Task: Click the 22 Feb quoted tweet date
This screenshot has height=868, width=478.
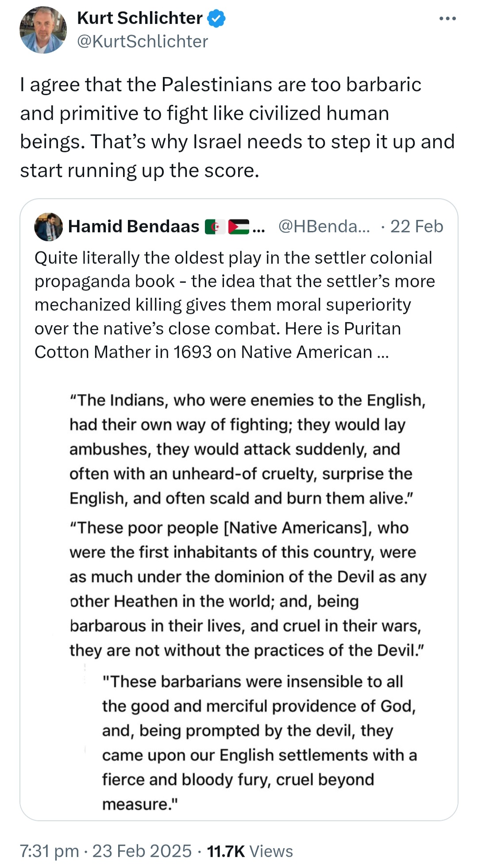Action: (x=416, y=227)
